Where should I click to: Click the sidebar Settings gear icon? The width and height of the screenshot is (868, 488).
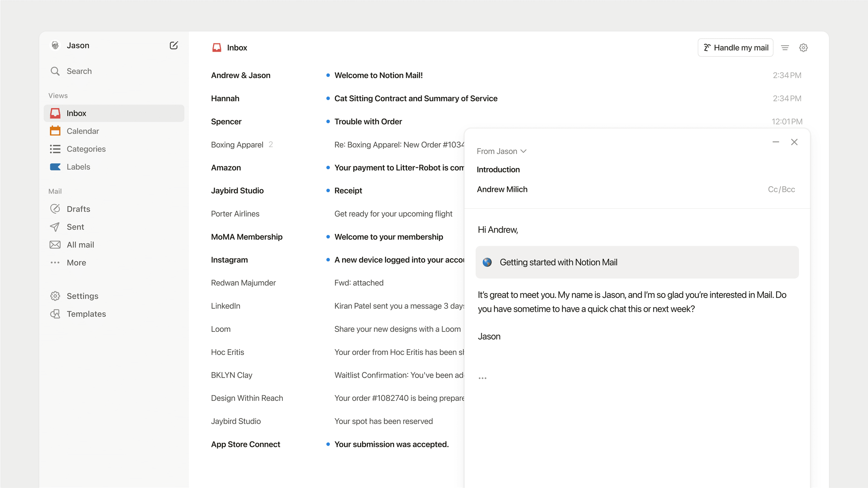point(55,296)
